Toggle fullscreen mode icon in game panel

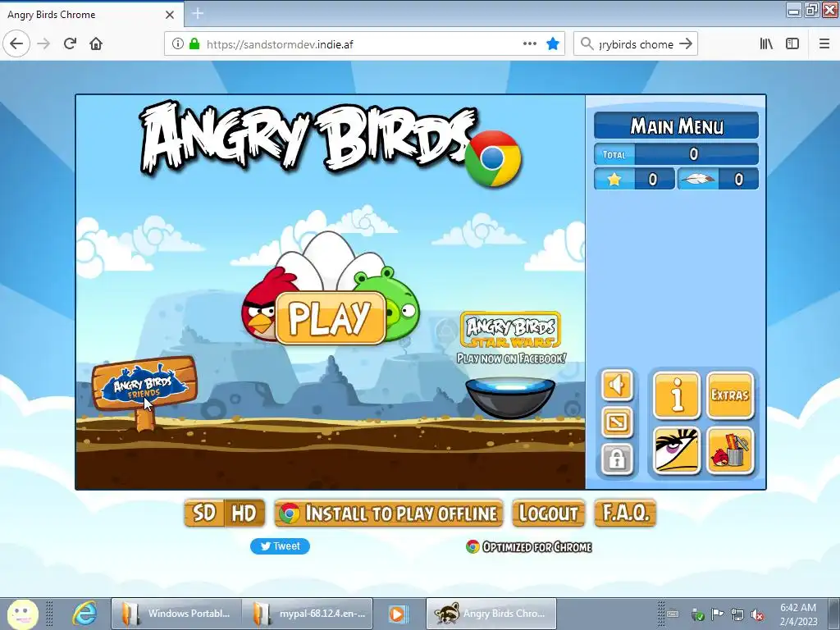[x=617, y=422]
